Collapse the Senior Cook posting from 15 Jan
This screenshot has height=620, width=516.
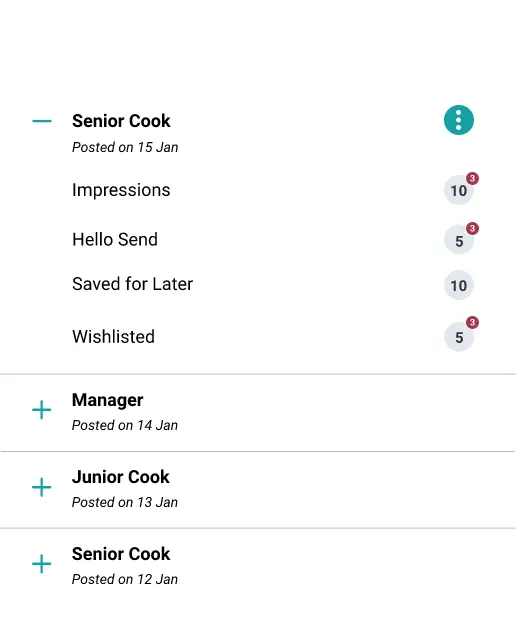click(x=42, y=121)
